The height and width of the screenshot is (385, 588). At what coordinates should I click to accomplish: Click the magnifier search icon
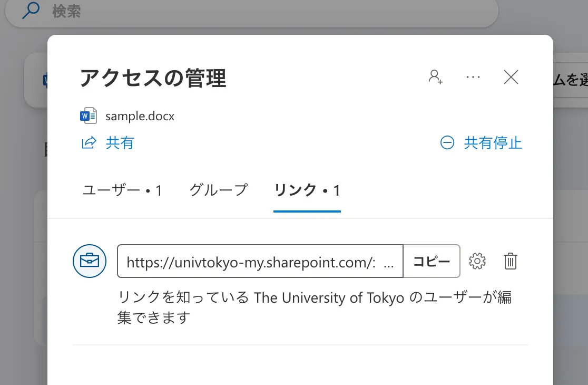point(31,11)
